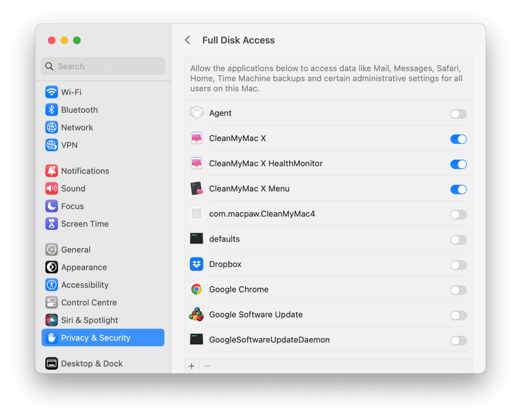Select the Agent row label
The image size is (521, 420).
pos(220,113)
